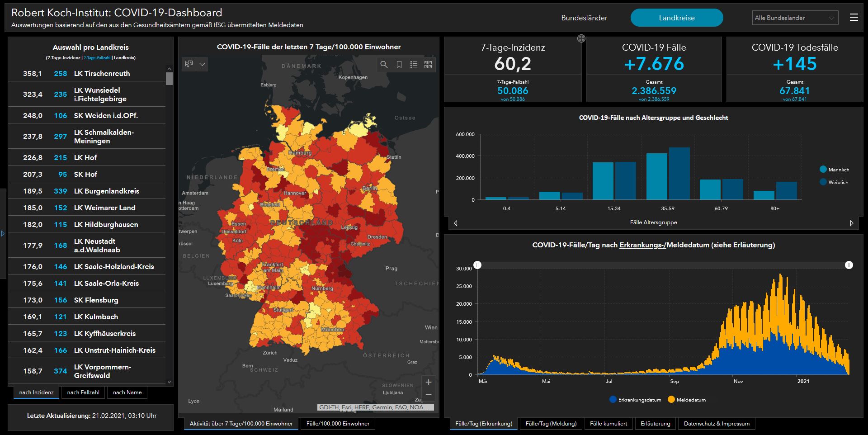868x435 pixels.
Task: Open the Fälle kumuliert tab
Action: pyautogui.click(x=608, y=424)
